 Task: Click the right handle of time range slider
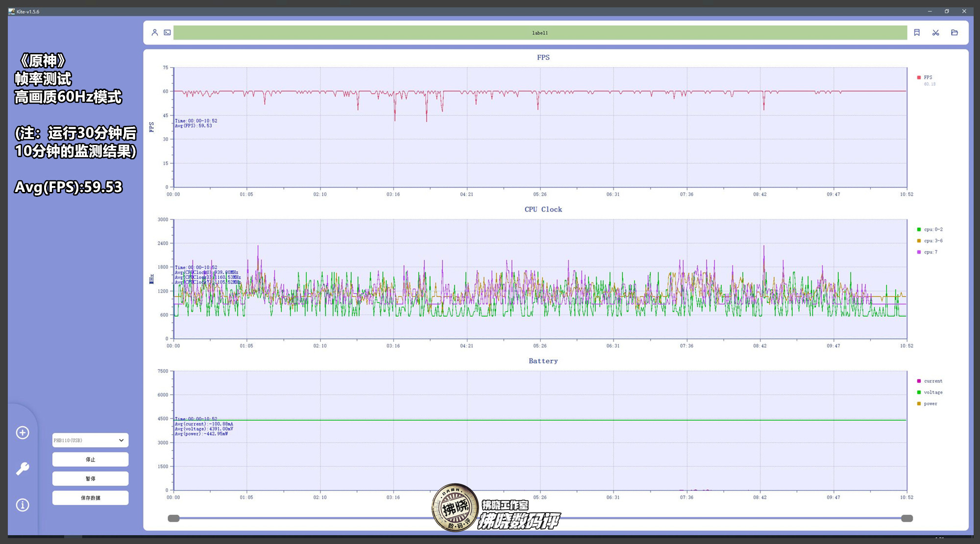click(906, 518)
